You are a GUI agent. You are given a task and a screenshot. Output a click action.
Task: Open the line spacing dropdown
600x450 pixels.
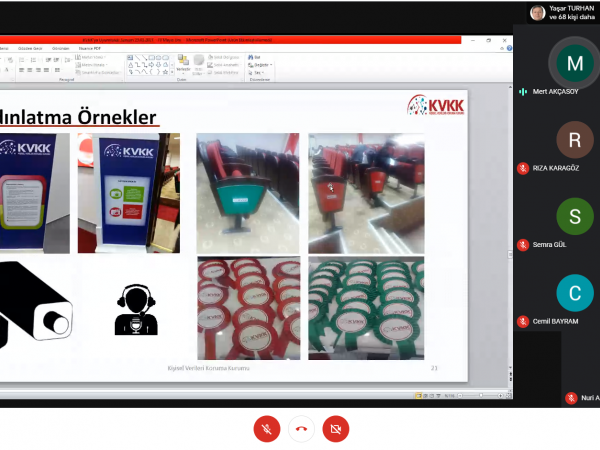coord(67,60)
